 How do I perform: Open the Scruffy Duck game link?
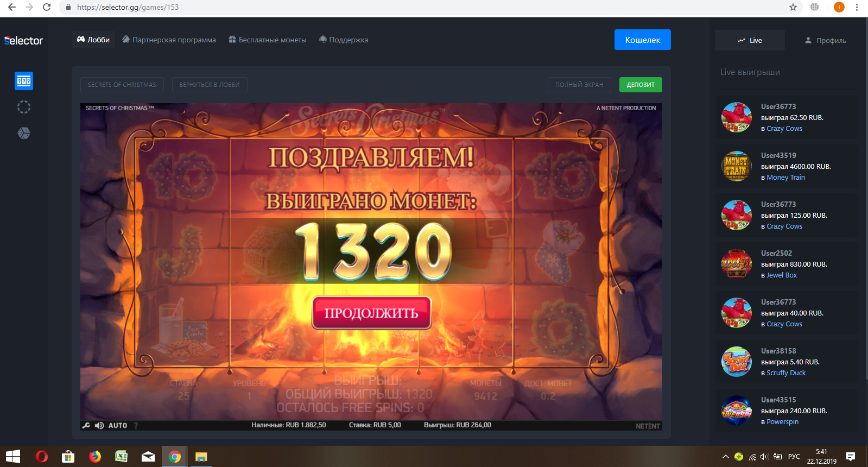(x=786, y=373)
